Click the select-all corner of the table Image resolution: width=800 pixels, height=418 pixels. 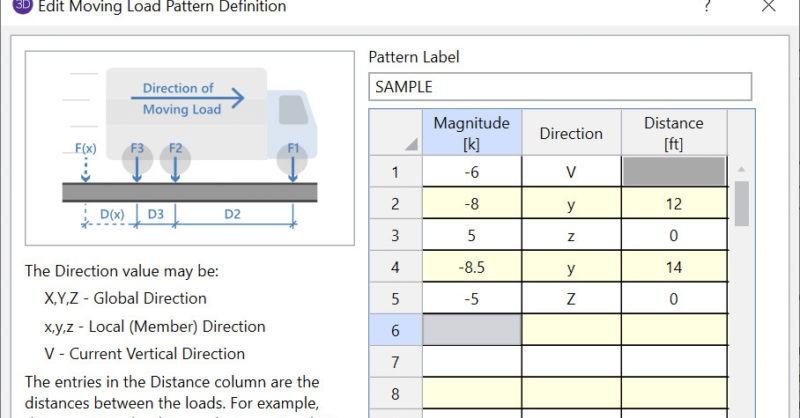(x=395, y=133)
